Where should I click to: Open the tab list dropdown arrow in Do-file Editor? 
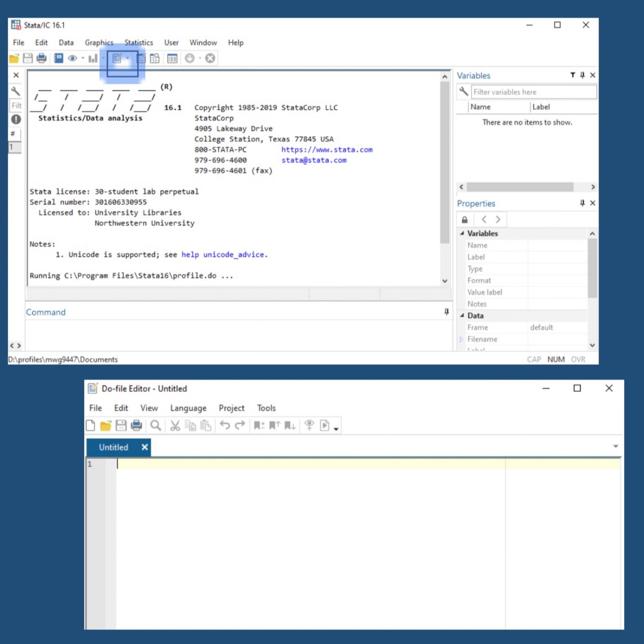tap(616, 446)
